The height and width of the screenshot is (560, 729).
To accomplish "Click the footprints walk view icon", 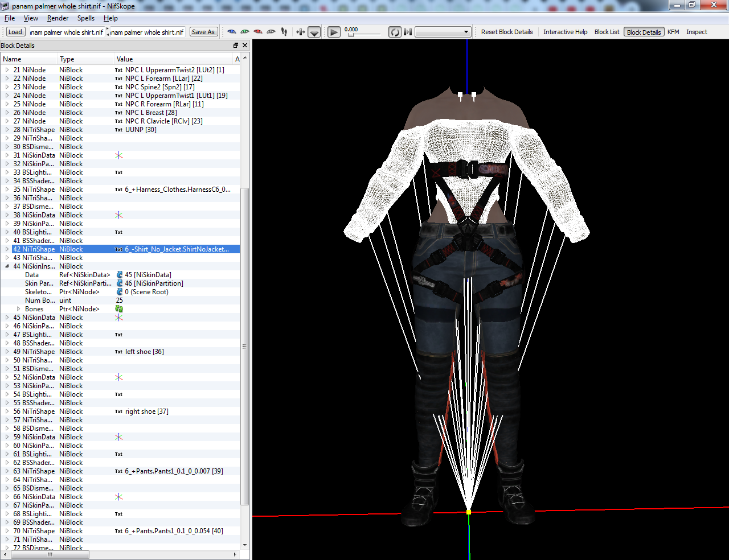I will tap(284, 32).
